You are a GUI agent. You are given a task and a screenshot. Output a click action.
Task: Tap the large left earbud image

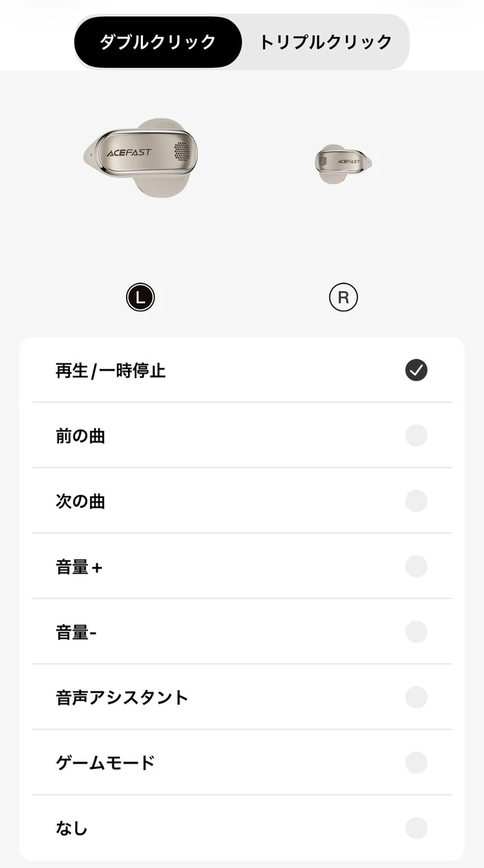[x=144, y=156]
